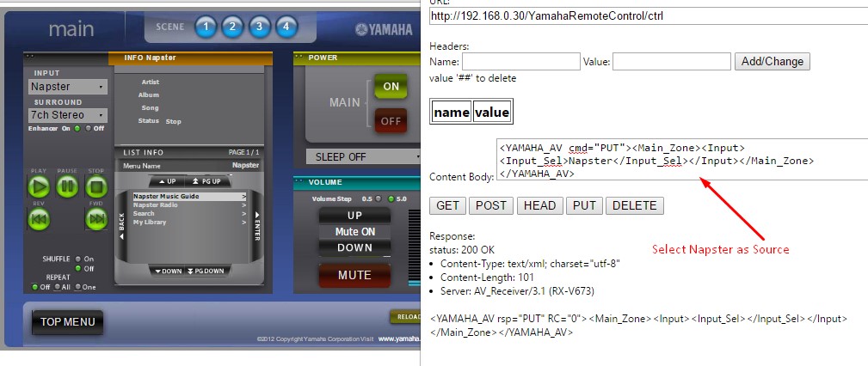Screen dimensions: 868x366
Task: Open the SLEEP OFF dropdown
Action: click(x=364, y=156)
